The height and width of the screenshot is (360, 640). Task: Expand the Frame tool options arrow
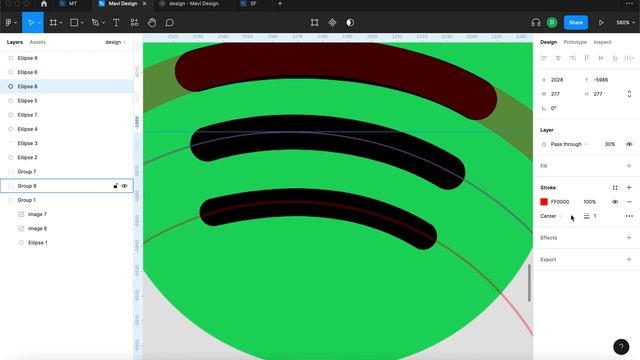[x=61, y=23]
